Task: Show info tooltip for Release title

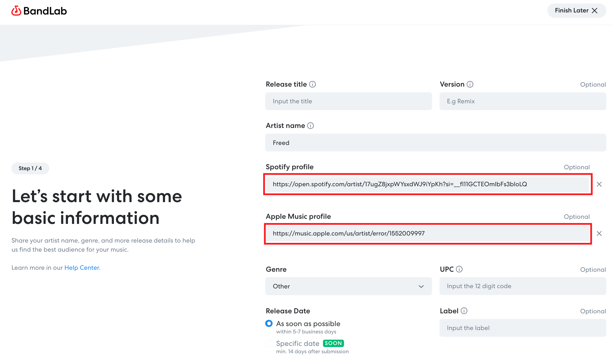Action: [x=313, y=84]
